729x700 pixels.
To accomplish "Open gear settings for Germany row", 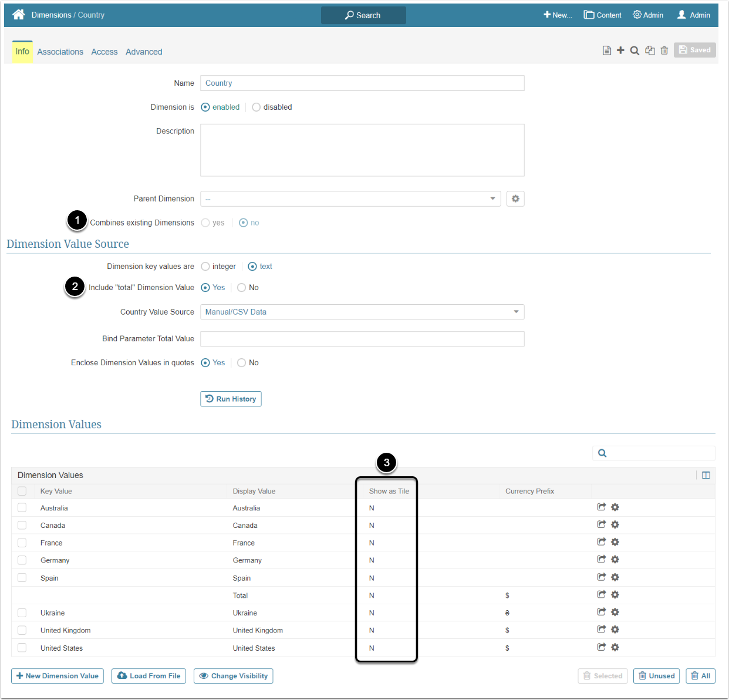I will pyautogui.click(x=615, y=559).
